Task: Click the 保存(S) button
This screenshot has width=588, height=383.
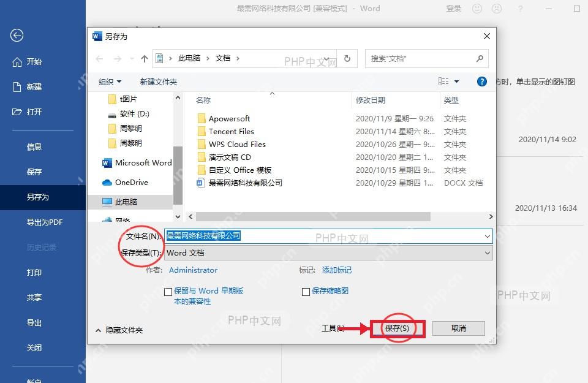Action: click(397, 328)
